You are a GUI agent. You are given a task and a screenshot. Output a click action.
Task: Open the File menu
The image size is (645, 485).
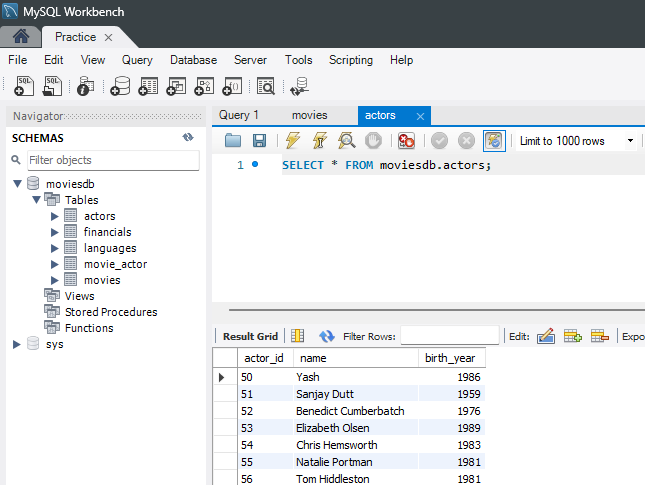(x=18, y=60)
